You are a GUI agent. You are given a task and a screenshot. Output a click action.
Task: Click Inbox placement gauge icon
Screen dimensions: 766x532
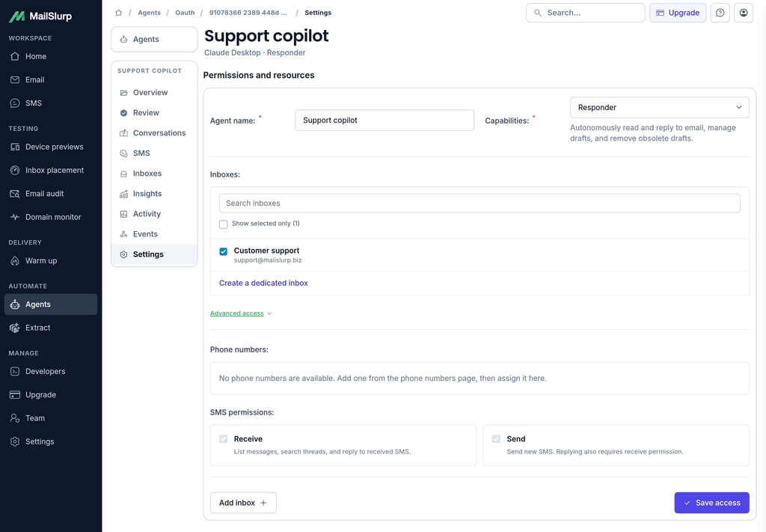(15, 170)
